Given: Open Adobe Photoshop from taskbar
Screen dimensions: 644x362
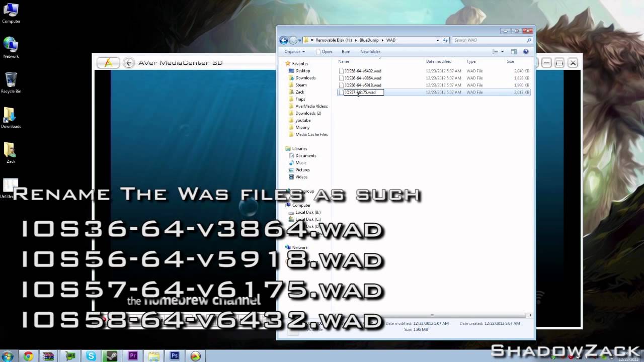Looking at the screenshot, I should (x=175, y=356).
